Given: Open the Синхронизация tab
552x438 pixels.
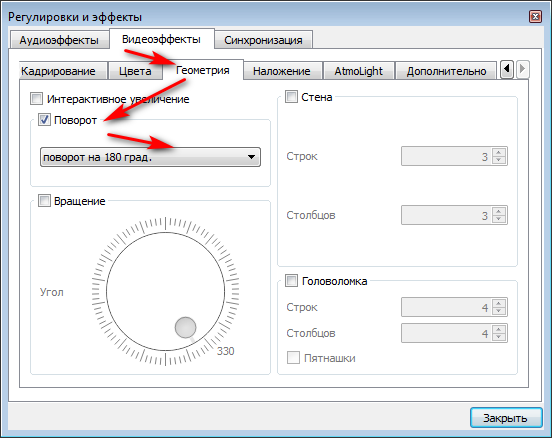Looking at the screenshot, I should tap(263, 40).
